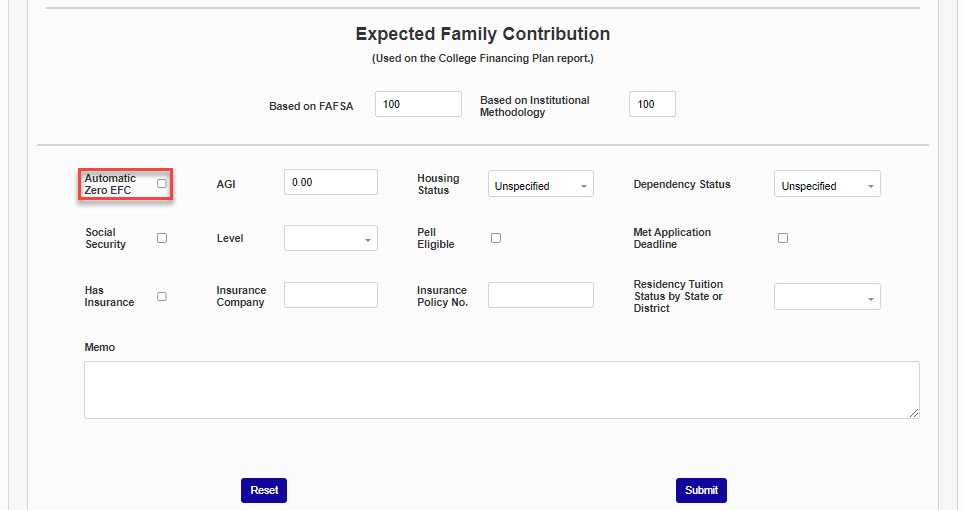Tick the Social Security checkbox
The height and width of the screenshot is (510, 964).
click(x=162, y=238)
